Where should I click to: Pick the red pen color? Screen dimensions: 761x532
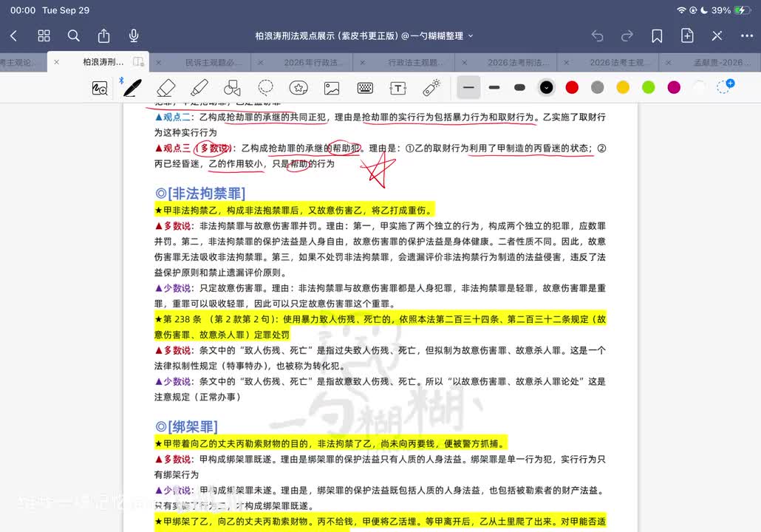572,87
